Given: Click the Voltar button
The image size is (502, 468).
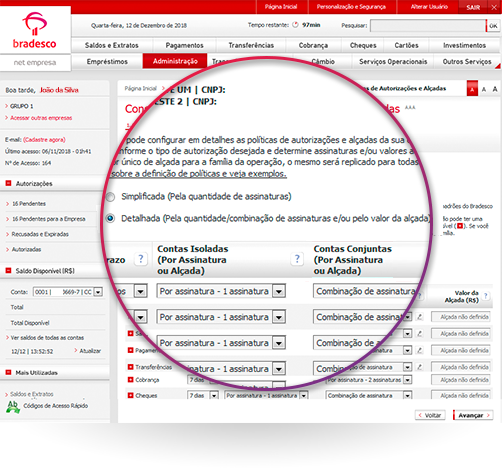Looking at the screenshot, I should tap(430, 415).
